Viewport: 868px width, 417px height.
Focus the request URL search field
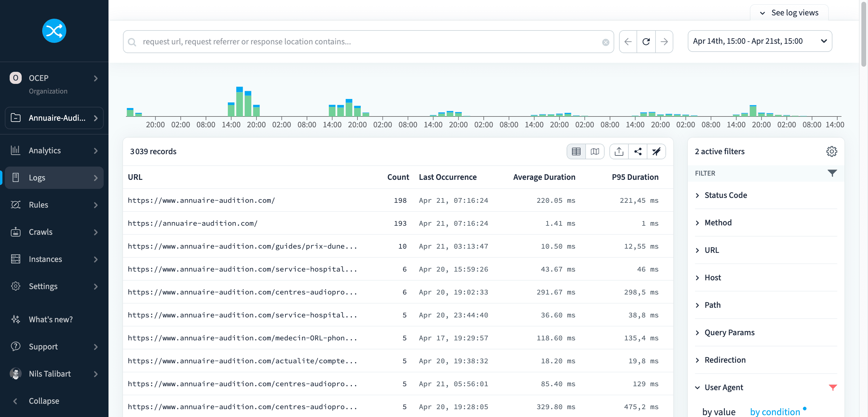[x=368, y=42]
